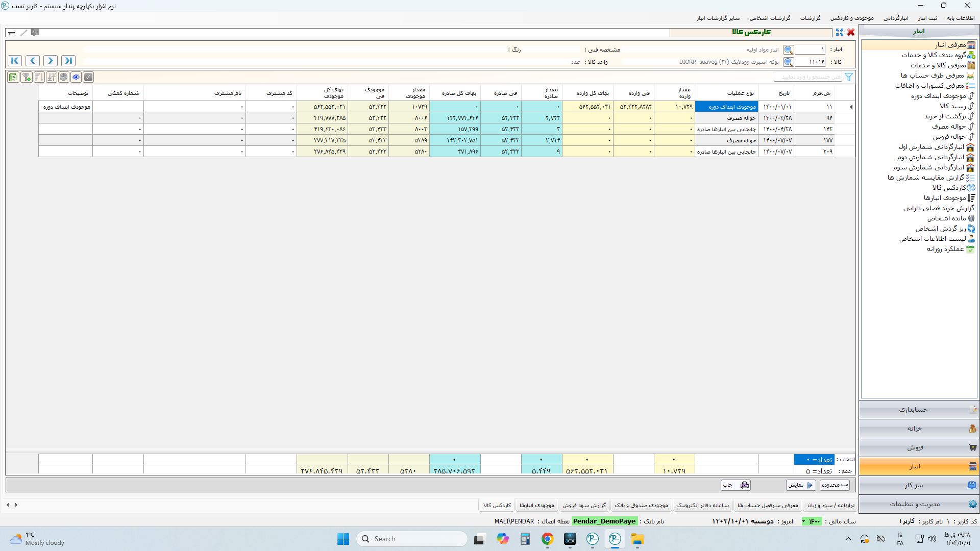980x551 pixels.
Task: Go to the first record arrow
Action: point(15,61)
